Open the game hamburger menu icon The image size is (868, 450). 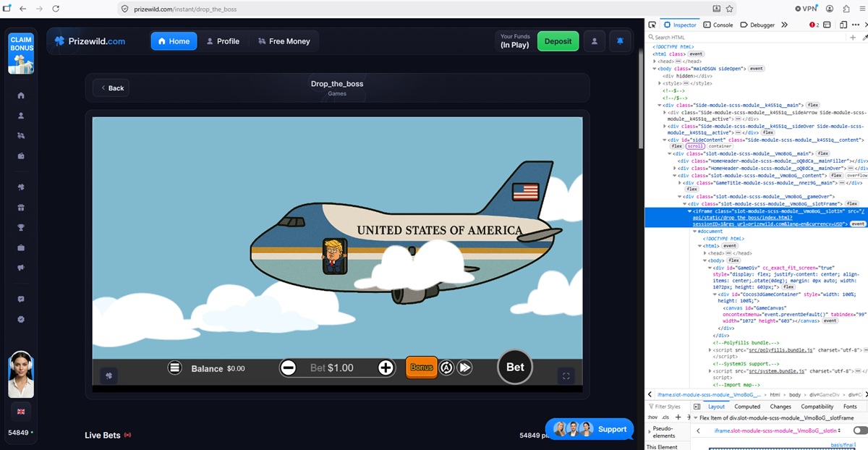[x=174, y=368]
